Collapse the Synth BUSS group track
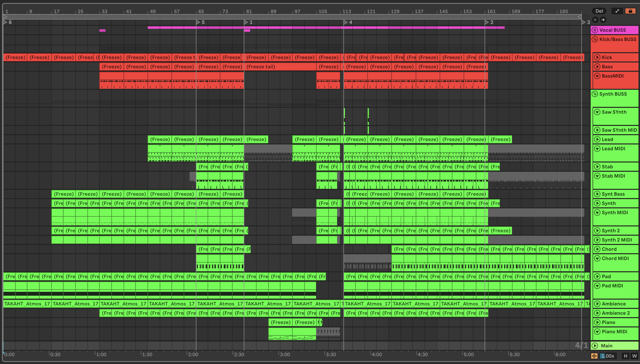The image size is (640, 364). pos(595,94)
